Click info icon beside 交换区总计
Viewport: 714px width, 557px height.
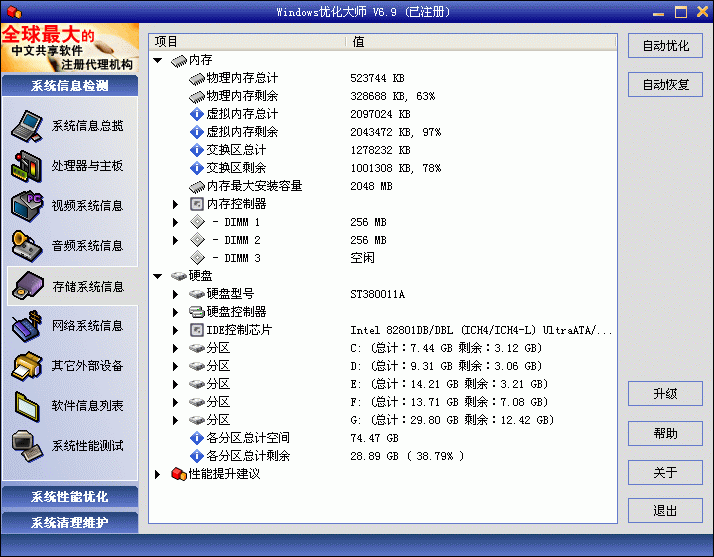(x=197, y=150)
